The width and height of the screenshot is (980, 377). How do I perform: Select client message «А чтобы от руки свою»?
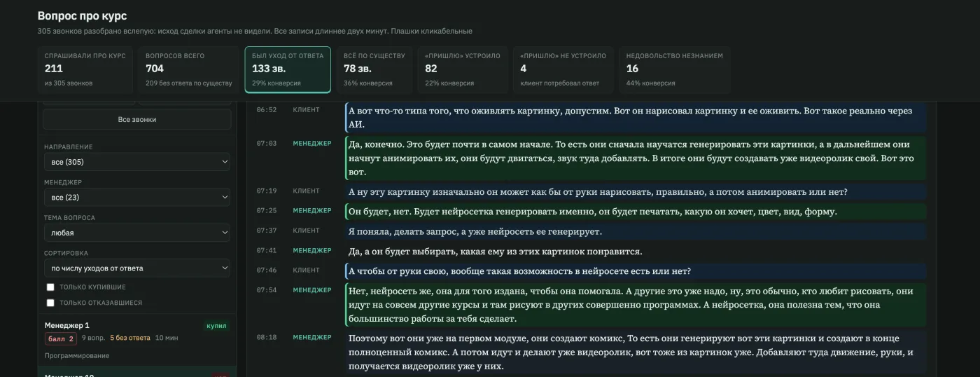coord(636,271)
